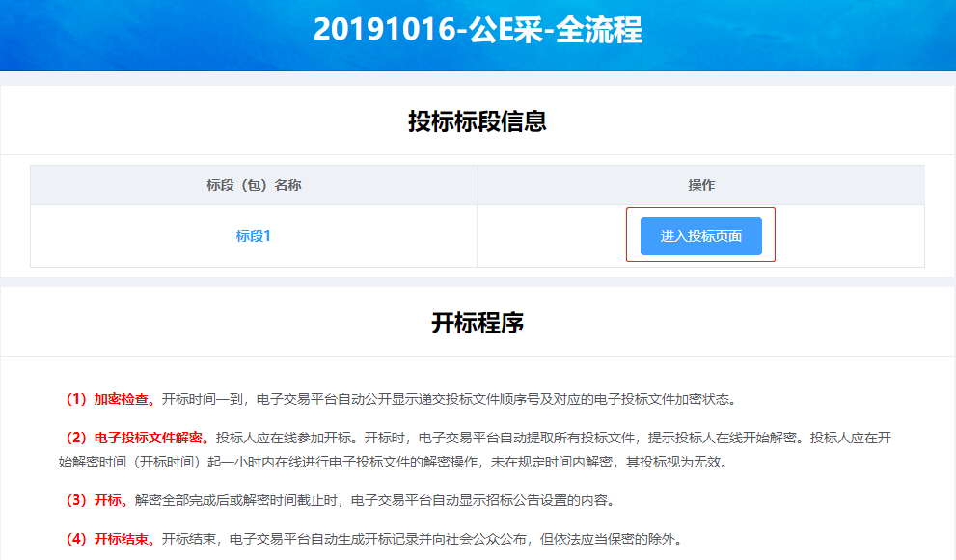956x560 pixels.
Task: Click the 进入投标页面 button
Action: (700, 236)
